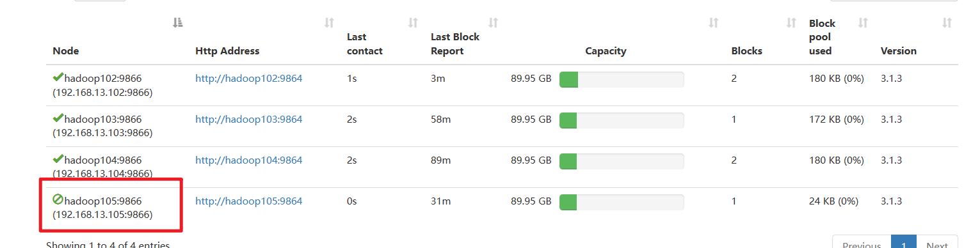Viewport: 980px width, 248px height.
Task: Sort by Block pool used arrows
Action: [863, 23]
